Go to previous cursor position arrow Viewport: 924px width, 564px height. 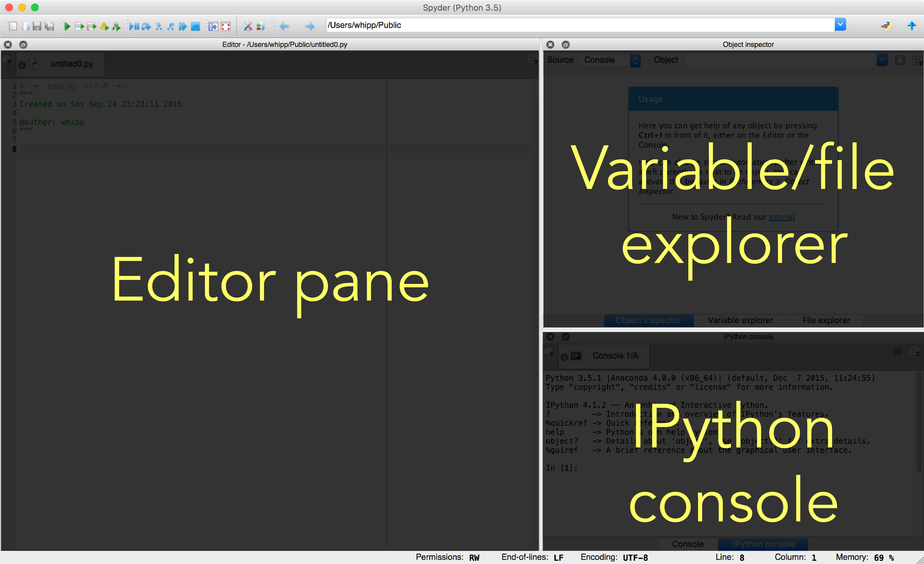click(284, 26)
